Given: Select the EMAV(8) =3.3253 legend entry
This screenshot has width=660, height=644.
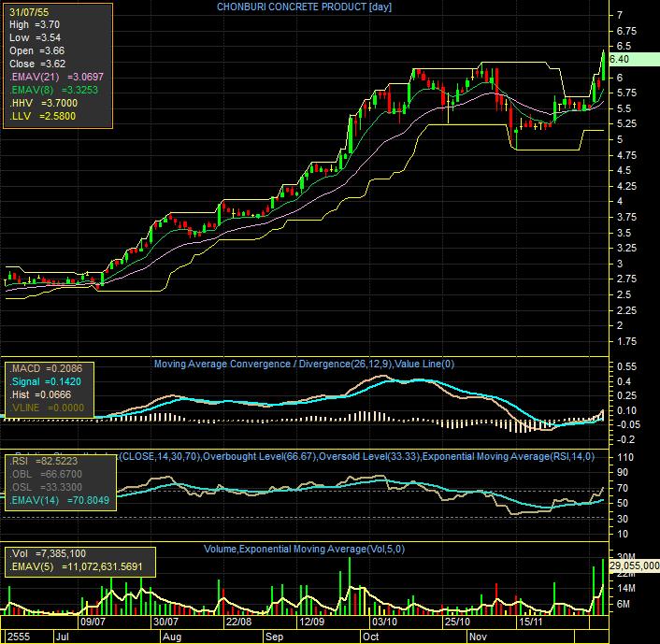Looking at the screenshot, I should pos(53,90).
